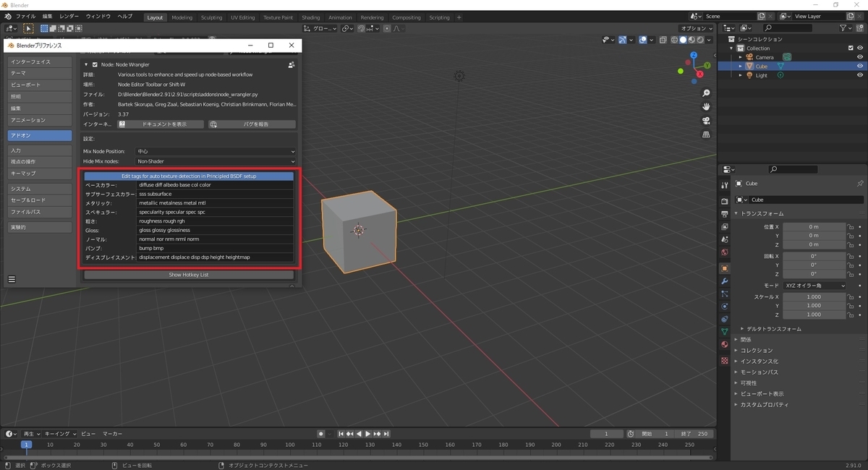Hide Light with its eye icon
Viewport: 868px width, 470px height.
tap(860, 75)
